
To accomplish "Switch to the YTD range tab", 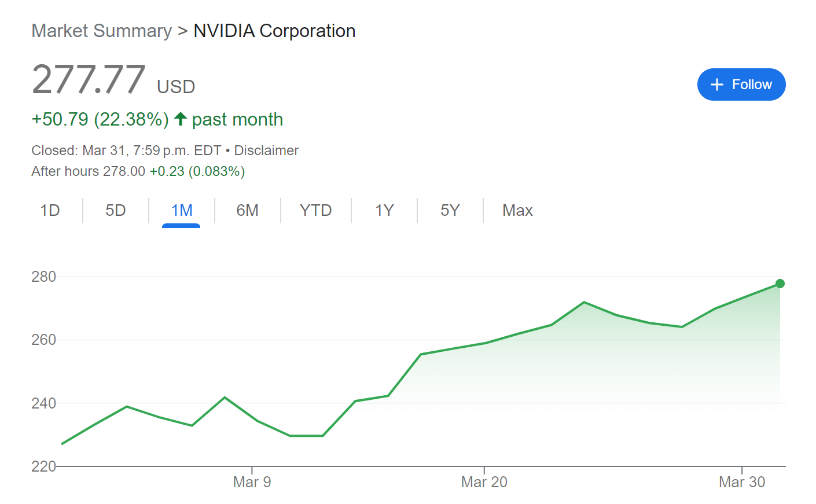I will coord(315,210).
